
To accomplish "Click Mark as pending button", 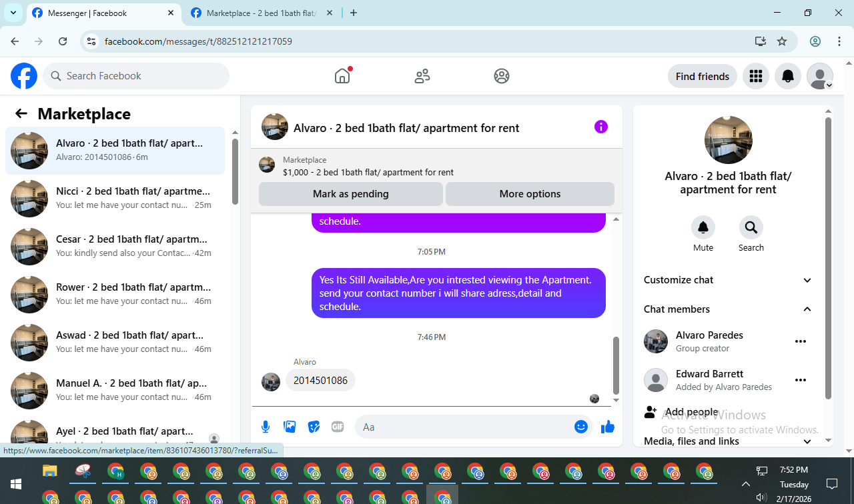I will pyautogui.click(x=351, y=194).
